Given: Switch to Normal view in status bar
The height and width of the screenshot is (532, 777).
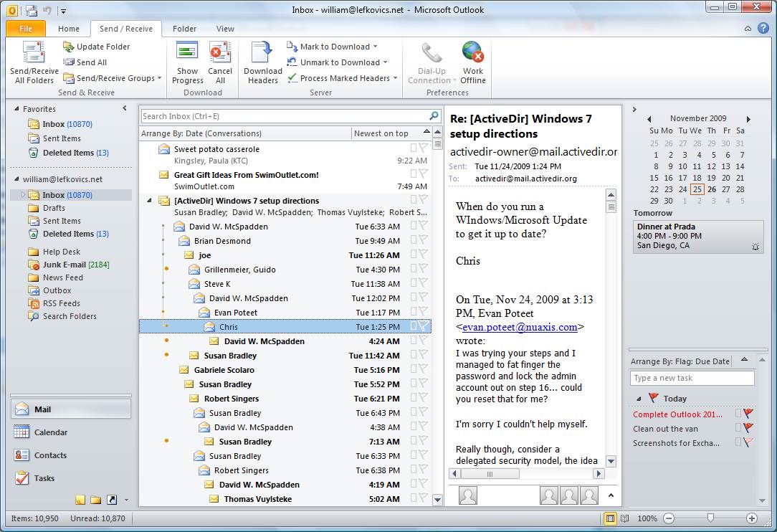Looking at the screenshot, I should pos(611,518).
